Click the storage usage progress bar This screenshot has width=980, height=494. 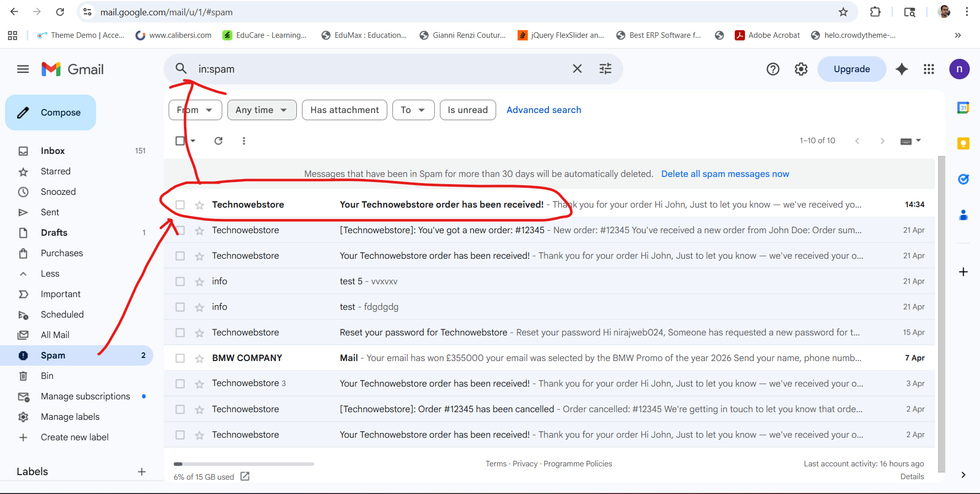pyautogui.click(x=244, y=464)
